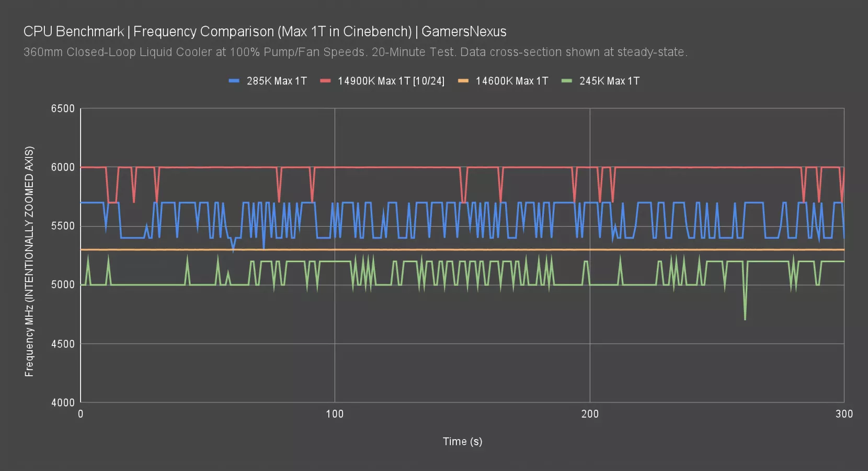868x471 pixels.
Task: Select the "245K Max 1T" legend label
Action: point(609,81)
